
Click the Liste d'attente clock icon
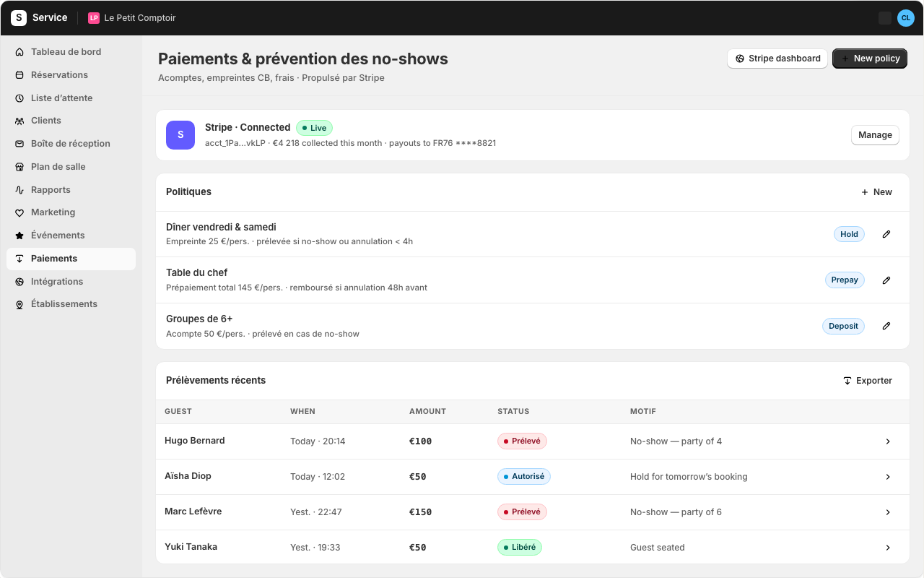pyautogui.click(x=19, y=98)
